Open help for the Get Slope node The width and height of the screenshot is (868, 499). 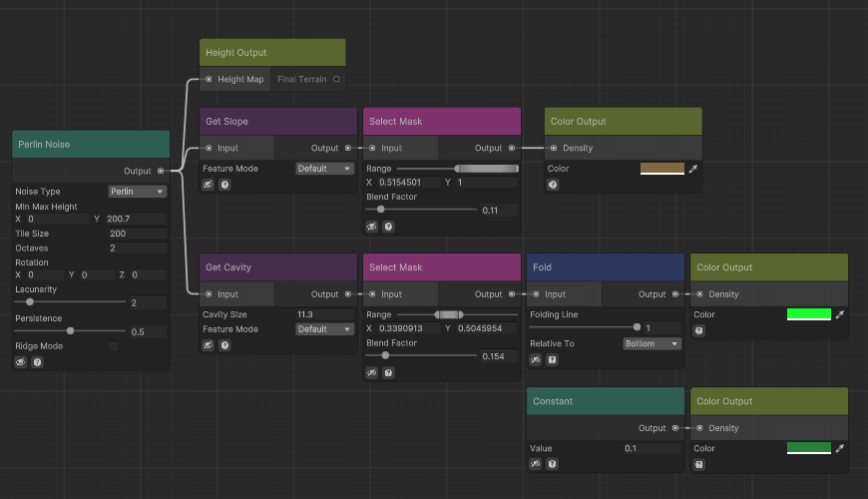224,185
